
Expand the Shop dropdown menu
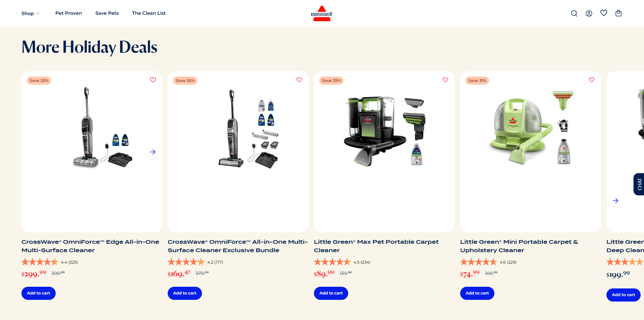(31, 13)
